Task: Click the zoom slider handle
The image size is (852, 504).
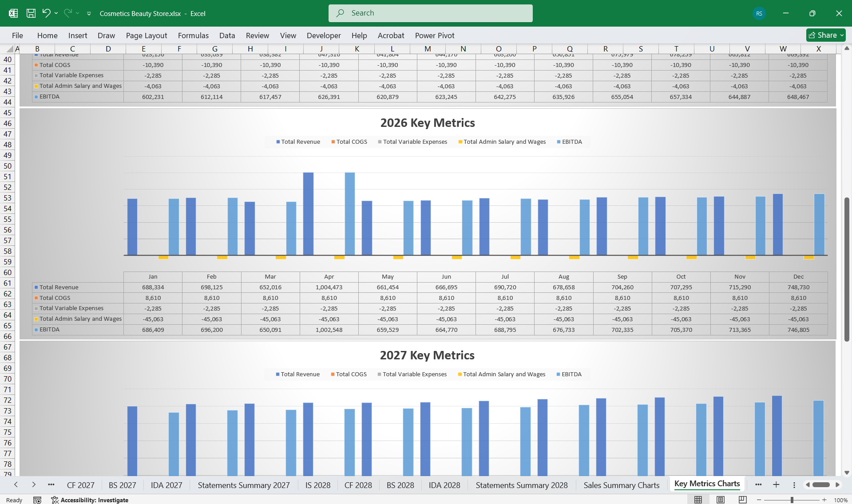Action: pyautogui.click(x=792, y=500)
